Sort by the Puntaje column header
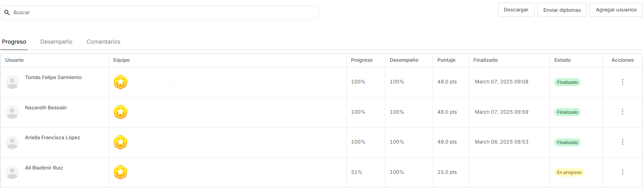Screen dimensions: 644x188 (446, 60)
